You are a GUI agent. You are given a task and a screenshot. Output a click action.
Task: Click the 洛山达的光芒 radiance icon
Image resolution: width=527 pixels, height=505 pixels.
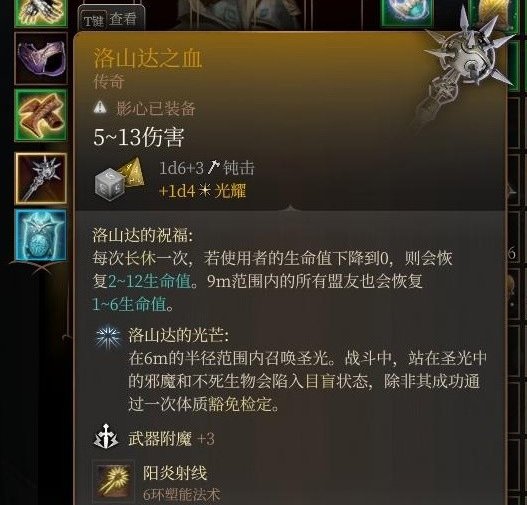(107, 337)
